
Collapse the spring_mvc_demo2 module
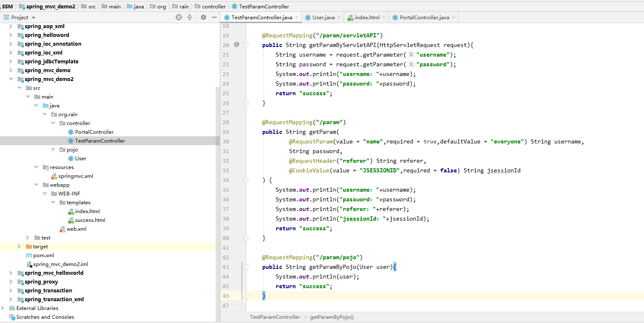(11, 79)
